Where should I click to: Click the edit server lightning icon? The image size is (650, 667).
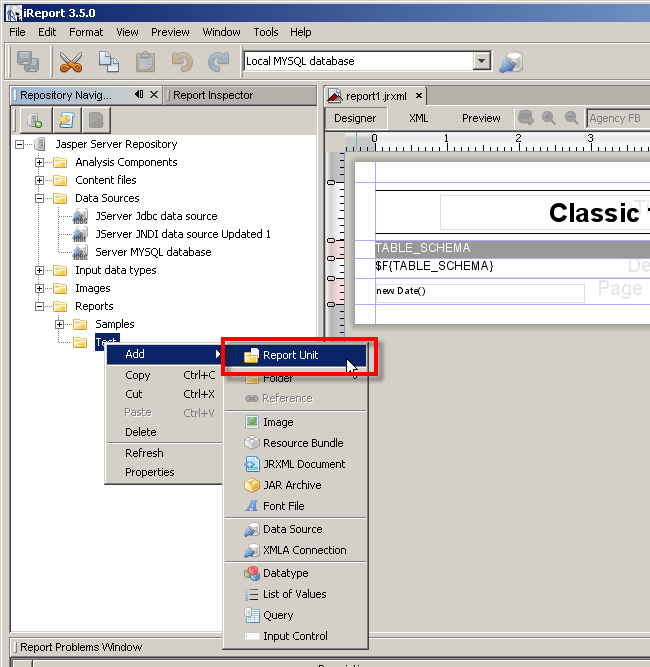point(67,120)
